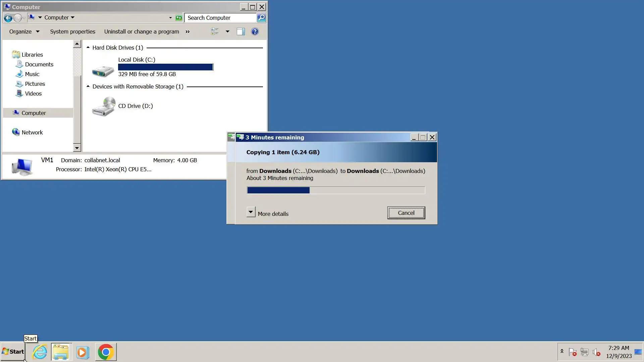The height and width of the screenshot is (362, 644).
Task: Click the change view icon
Action: 215,32
